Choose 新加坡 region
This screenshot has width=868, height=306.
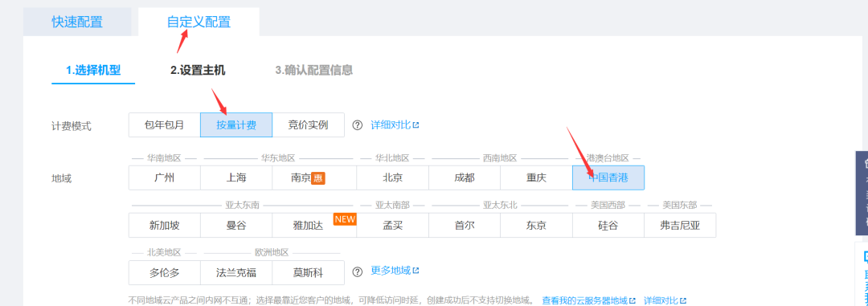click(165, 225)
